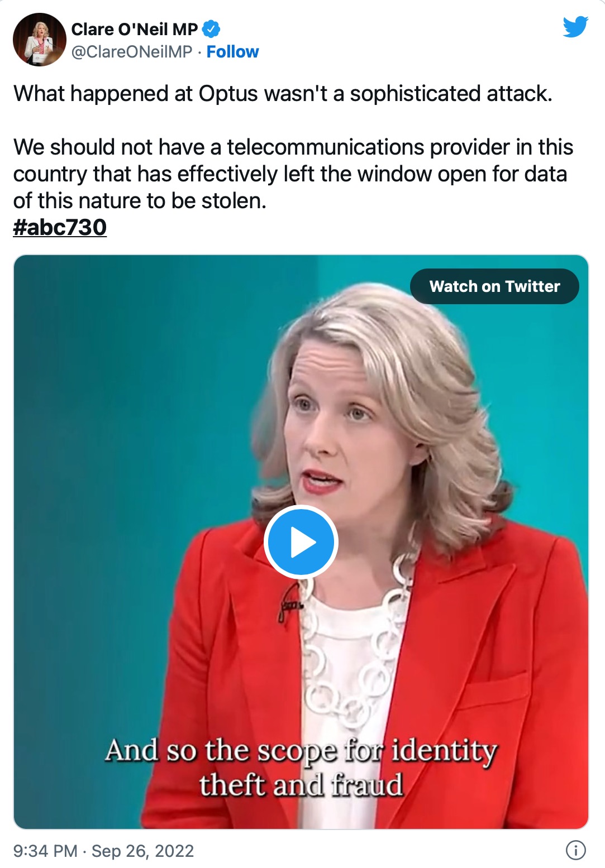The width and height of the screenshot is (605, 868).
Task: Click the white chain necklace in the video
Action: coord(352,642)
